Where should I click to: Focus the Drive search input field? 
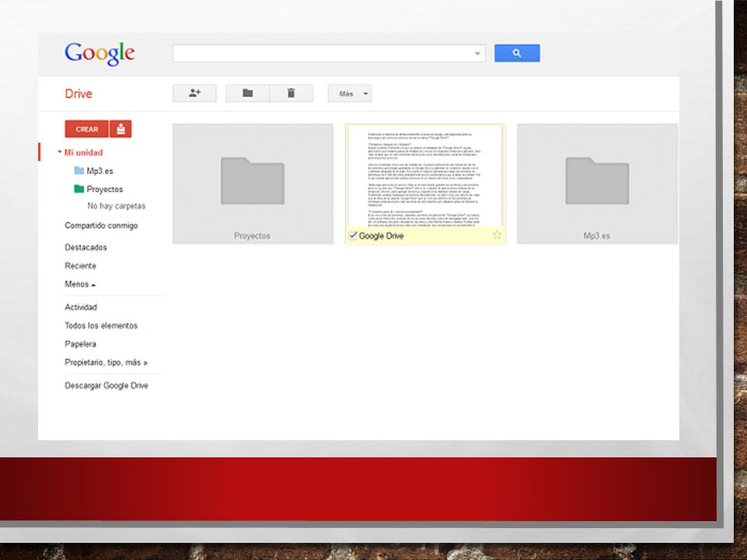[328, 54]
